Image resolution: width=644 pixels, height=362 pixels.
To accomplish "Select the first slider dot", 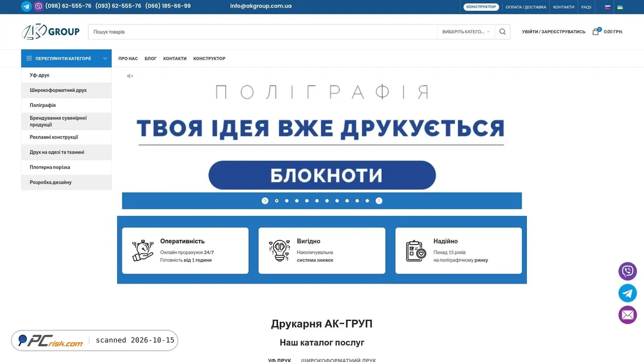I will click(x=277, y=201).
